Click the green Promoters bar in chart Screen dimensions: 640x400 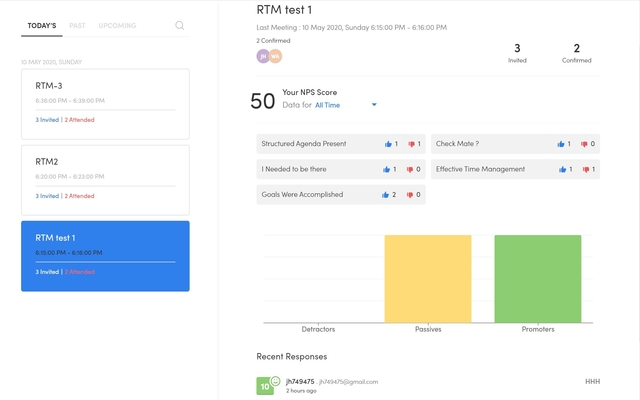(538, 279)
